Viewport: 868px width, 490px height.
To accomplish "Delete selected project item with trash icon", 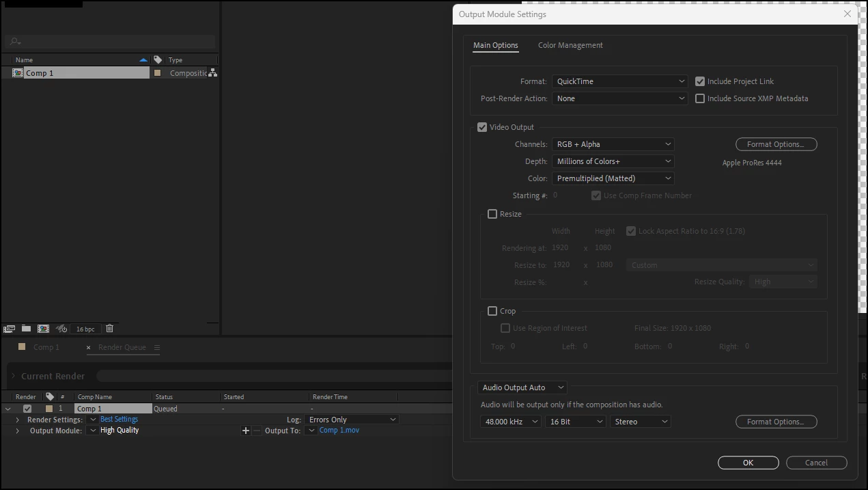I will 109,329.
